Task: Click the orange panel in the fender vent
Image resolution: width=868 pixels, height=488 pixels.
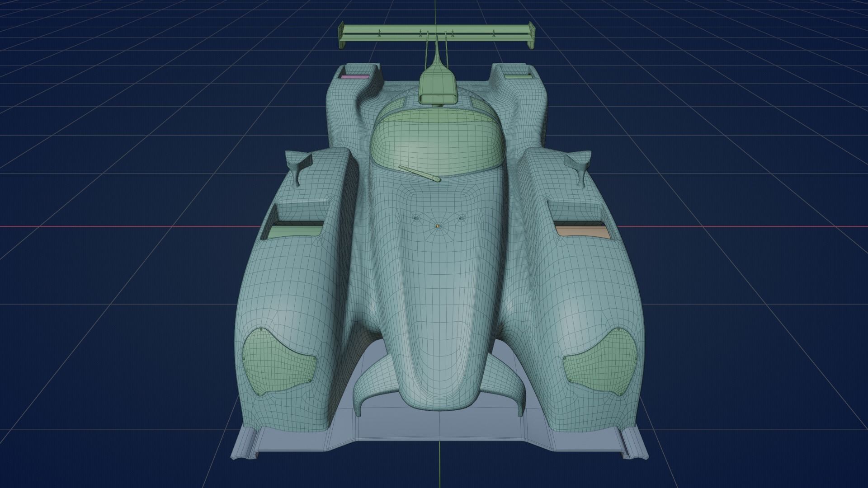Action: [583, 230]
